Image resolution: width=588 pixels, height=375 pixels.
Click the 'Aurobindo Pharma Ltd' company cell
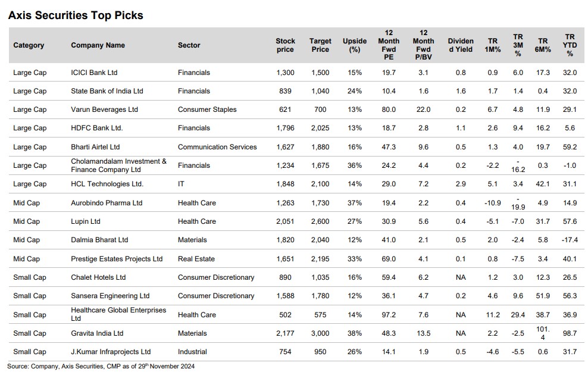pos(107,203)
